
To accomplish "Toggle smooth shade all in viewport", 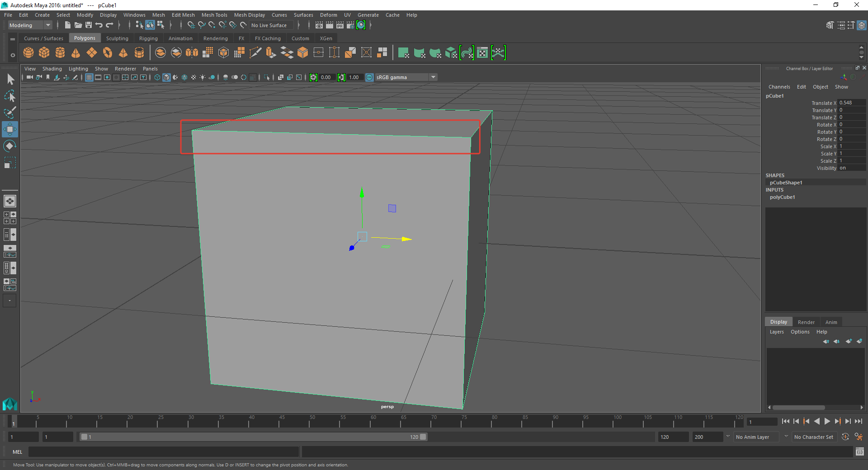I will (166, 77).
